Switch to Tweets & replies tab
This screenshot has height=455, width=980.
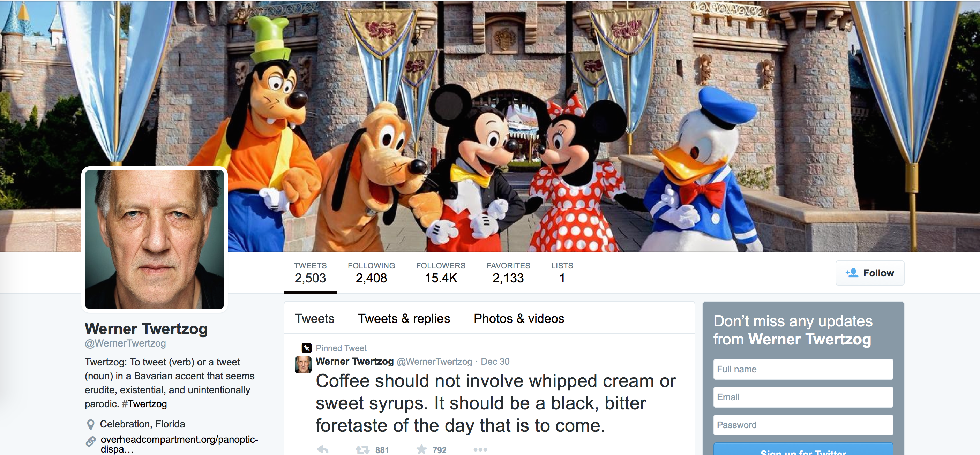pos(404,319)
